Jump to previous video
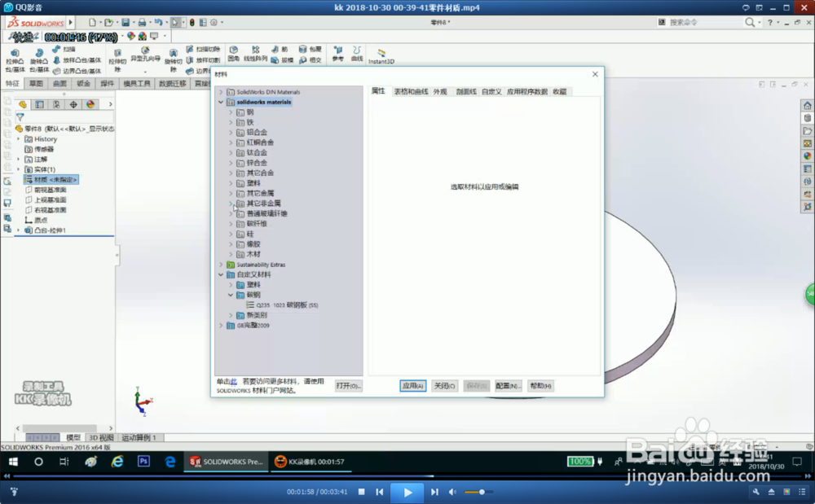815x504 pixels. pos(380,492)
